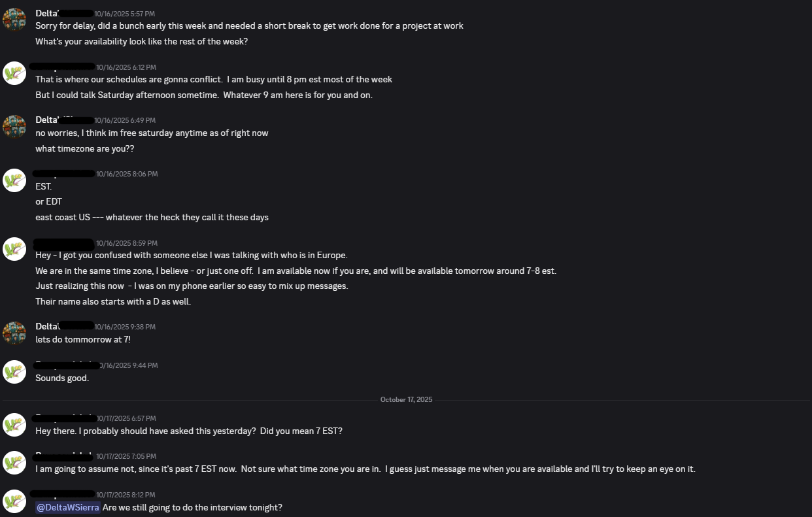
Task: Click the bird avatar on the 7:05 PM message
Action: [x=14, y=463]
